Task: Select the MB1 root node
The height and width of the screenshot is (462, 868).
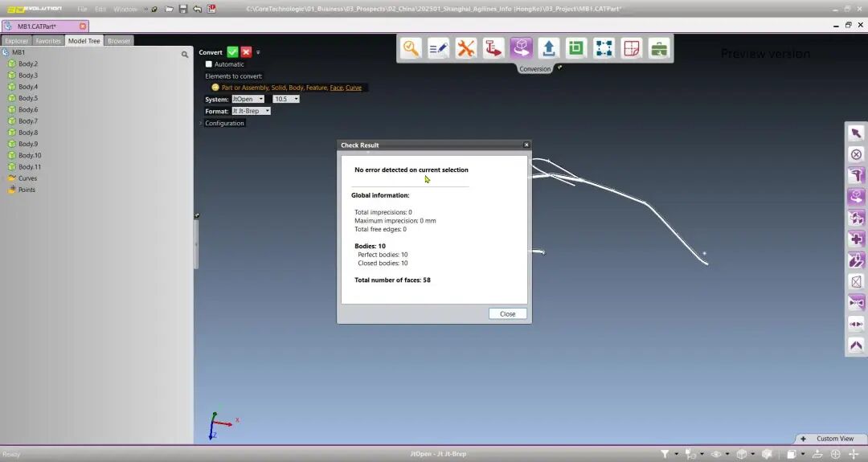Action: tap(18, 52)
